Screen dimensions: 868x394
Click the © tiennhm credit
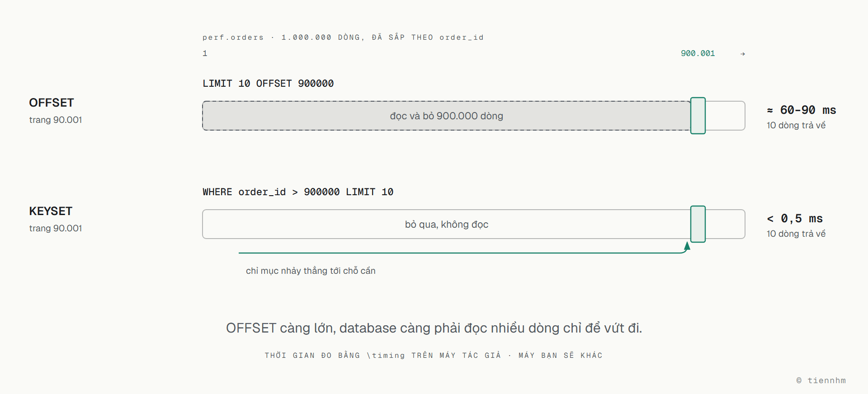[821, 380]
